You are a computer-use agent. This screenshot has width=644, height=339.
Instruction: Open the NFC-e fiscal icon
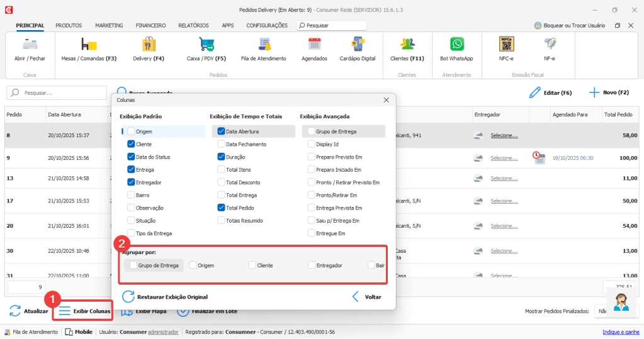pyautogui.click(x=506, y=45)
